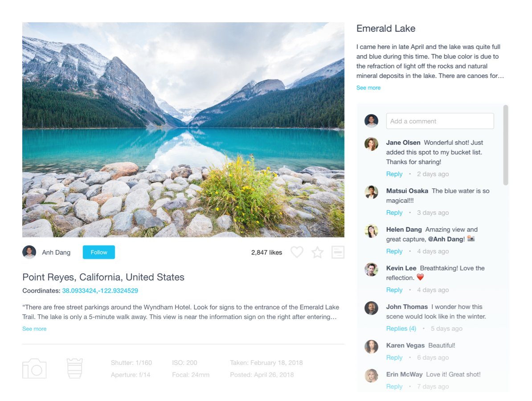Open Anh Dang's profile avatar
532x401 pixels.
coord(29,252)
